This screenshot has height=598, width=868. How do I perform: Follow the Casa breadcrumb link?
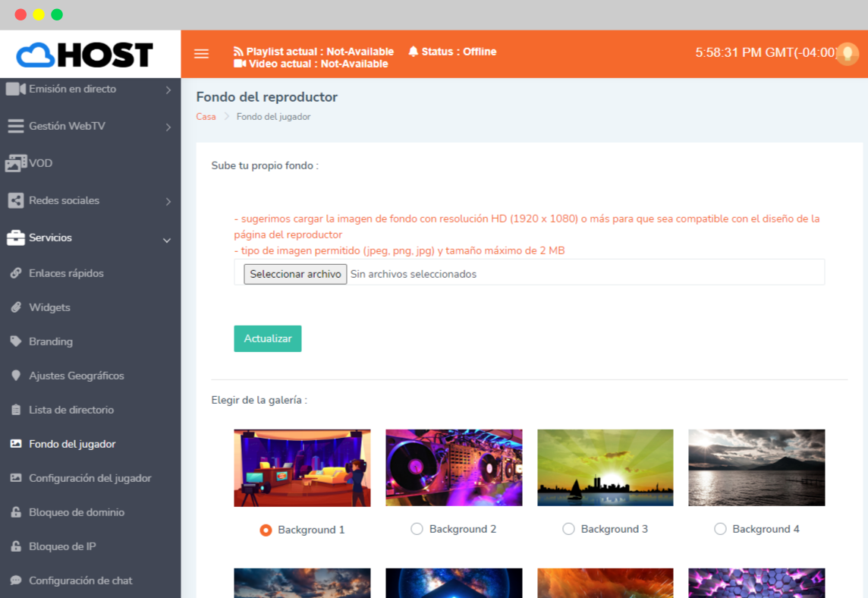(x=206, y=117)
